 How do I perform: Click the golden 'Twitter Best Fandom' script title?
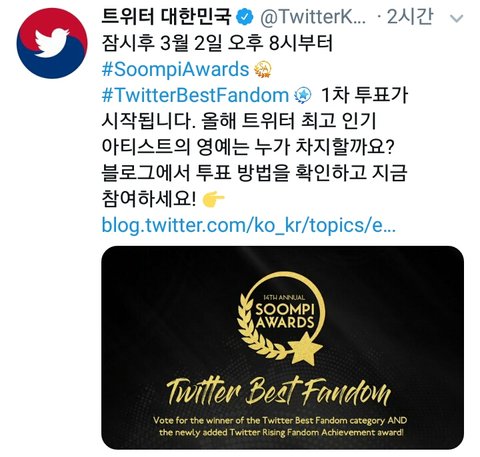[x=279, y=392]
